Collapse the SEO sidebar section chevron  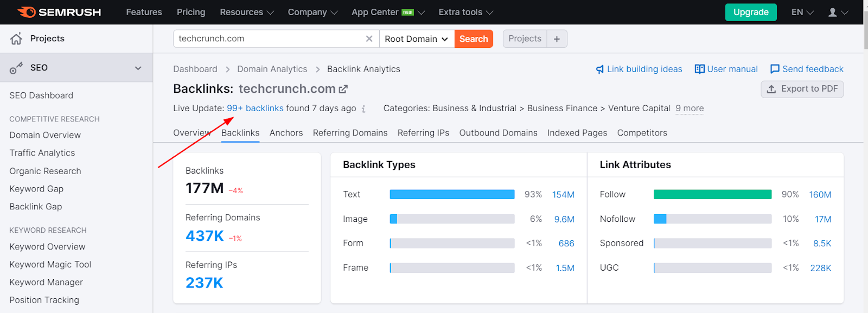[x=138, y=68]
